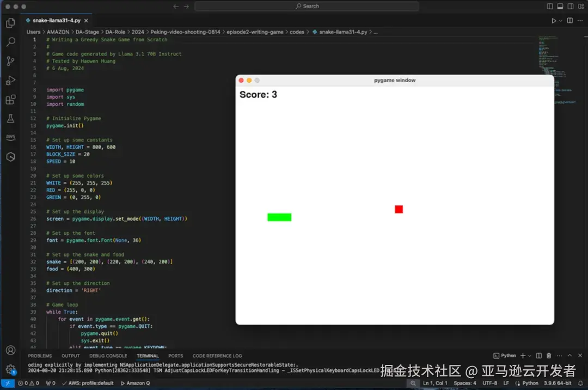Click the remote window icon in status bar

tap(8, 383)
